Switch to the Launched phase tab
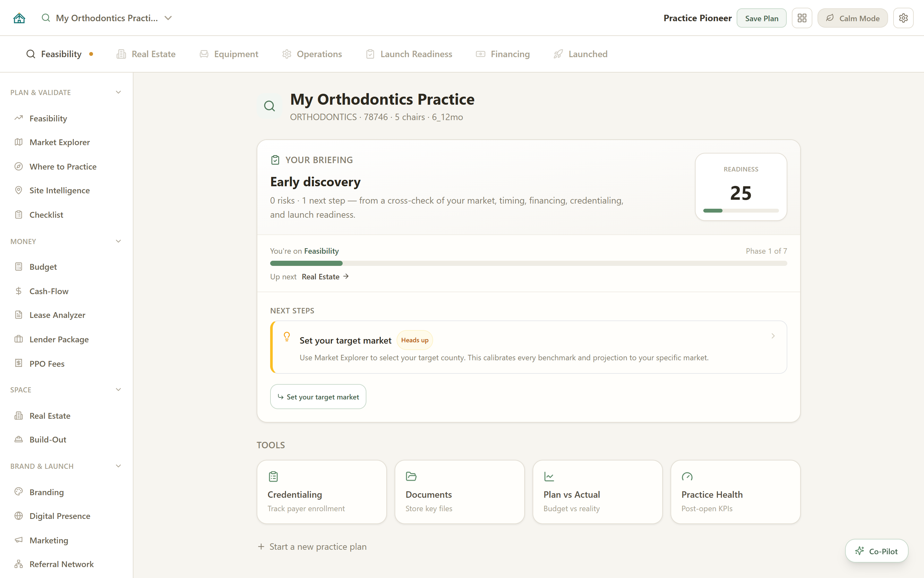The image size is (924, 578). point(581,54)
